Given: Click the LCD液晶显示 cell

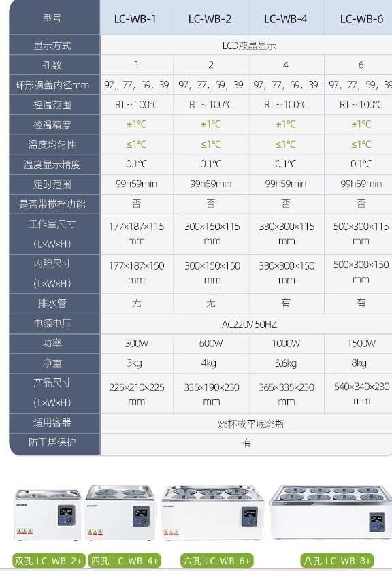Looking at the screenshot, I should 249,46.
